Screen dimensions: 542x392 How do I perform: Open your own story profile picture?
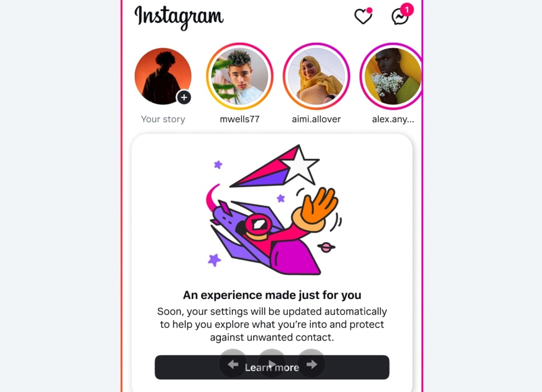[x=163, y=76]
